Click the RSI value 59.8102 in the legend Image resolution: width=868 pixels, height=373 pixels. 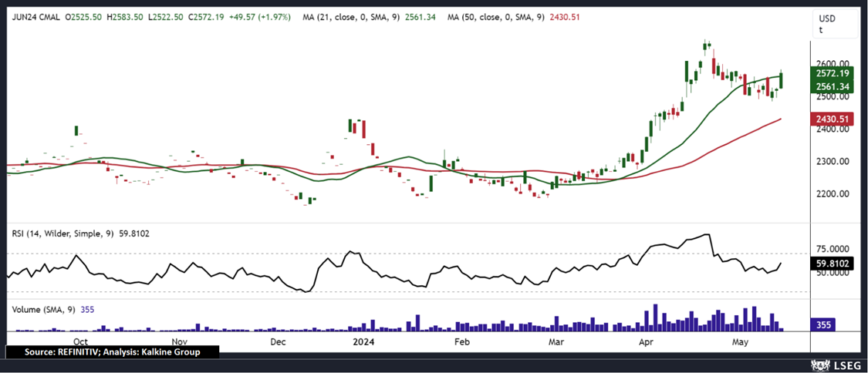pyautogui.click(x=133, y=234)
